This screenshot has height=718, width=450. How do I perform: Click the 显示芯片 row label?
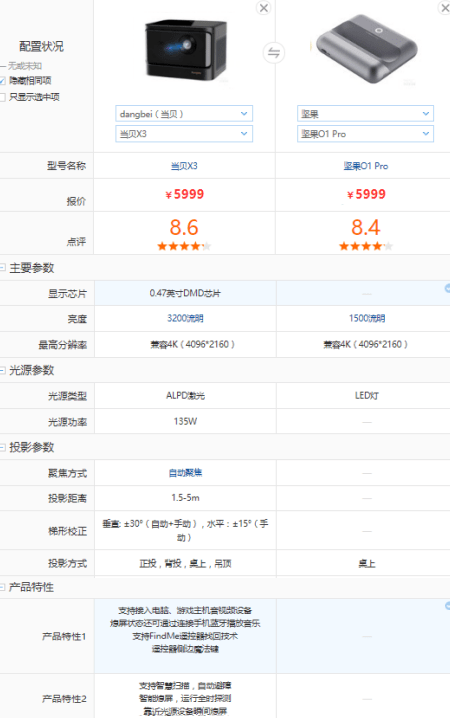pyautogui.click(x=67, y=294)
